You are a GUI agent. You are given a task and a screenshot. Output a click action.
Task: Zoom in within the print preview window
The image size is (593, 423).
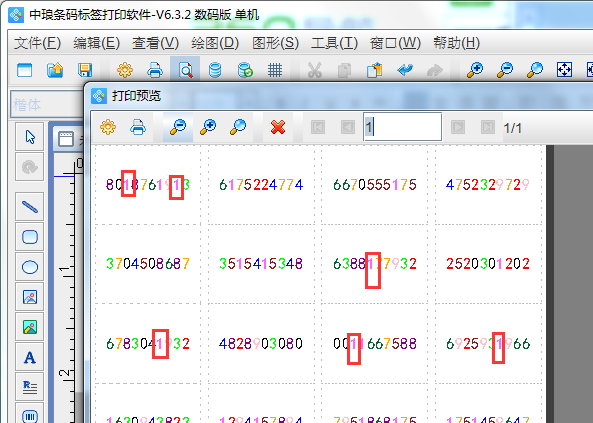click(208, 127)
